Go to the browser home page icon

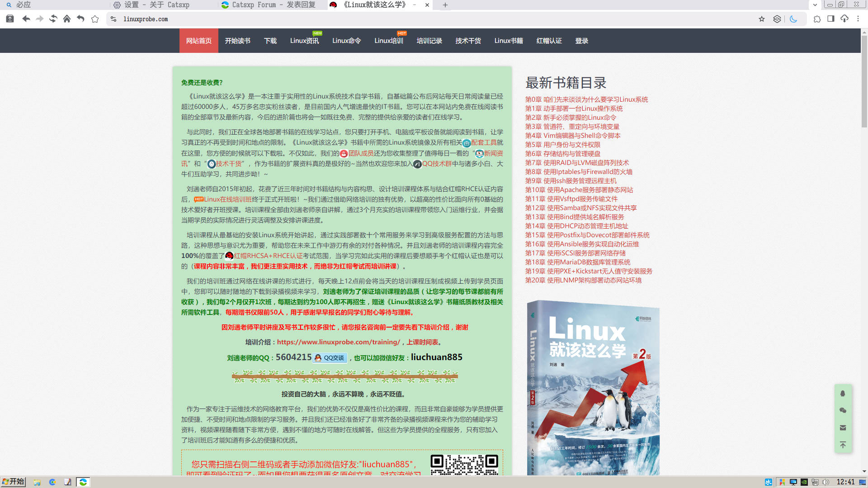point(67,19)
